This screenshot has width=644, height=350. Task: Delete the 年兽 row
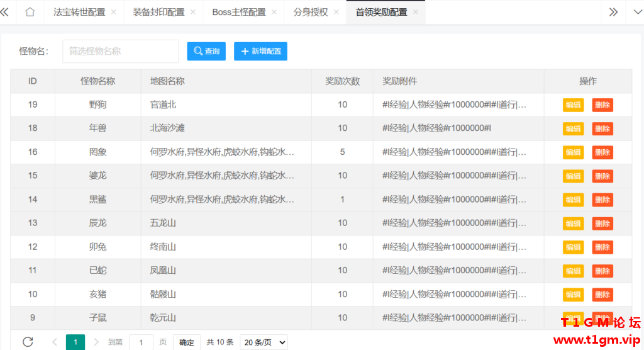coord(602,128)
